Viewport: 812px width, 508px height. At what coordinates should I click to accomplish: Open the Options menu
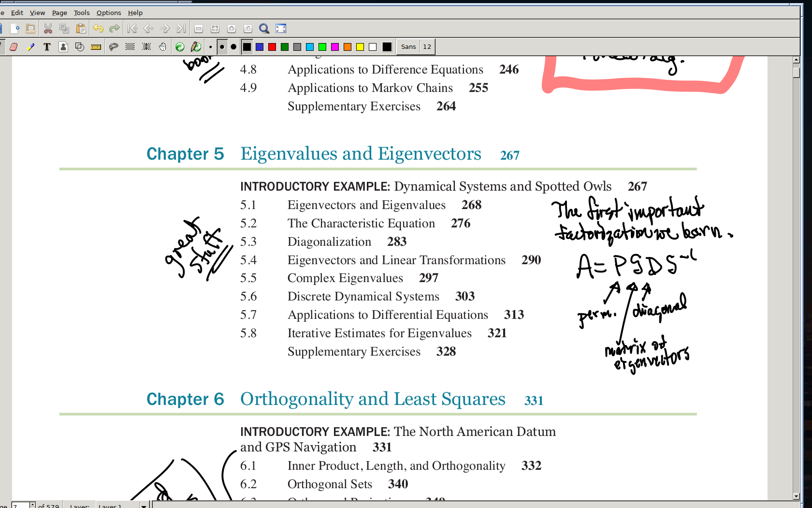click(109, 13)
